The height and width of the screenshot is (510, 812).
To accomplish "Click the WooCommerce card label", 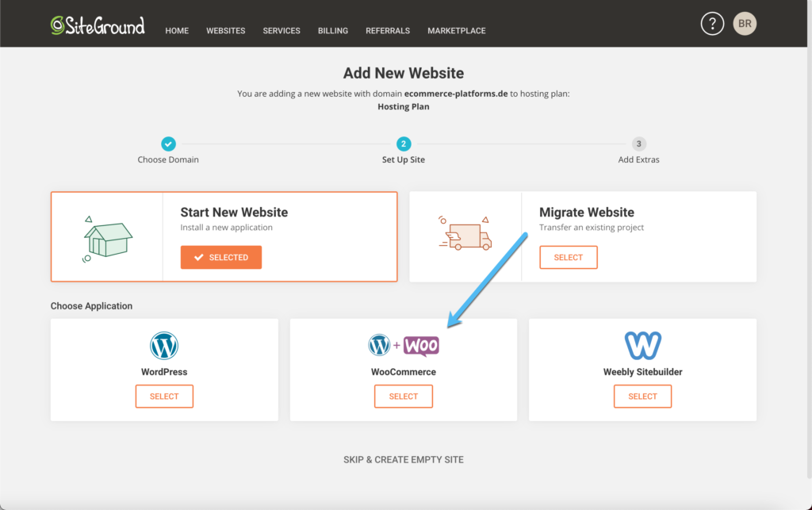I will click(404, 372).
